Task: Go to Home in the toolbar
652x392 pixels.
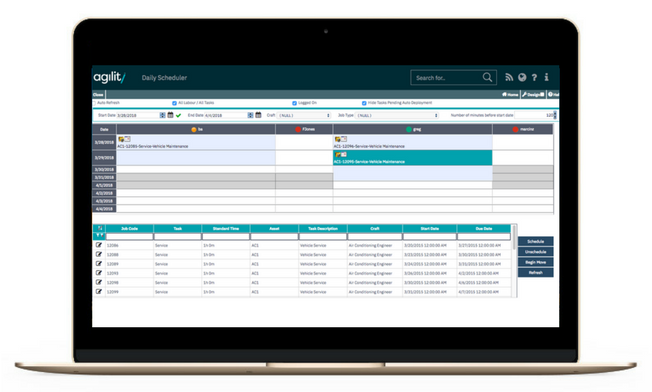Action: click(510, 95)
